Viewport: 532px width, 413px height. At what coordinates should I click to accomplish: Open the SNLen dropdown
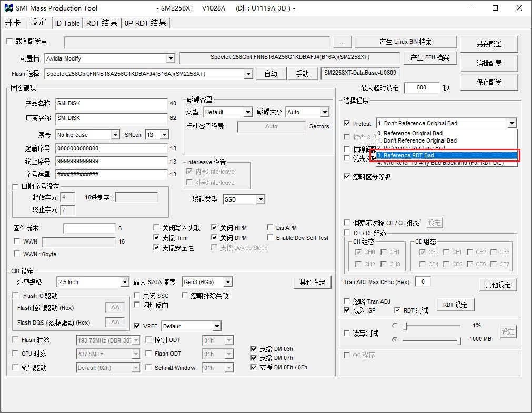(164, 135)
